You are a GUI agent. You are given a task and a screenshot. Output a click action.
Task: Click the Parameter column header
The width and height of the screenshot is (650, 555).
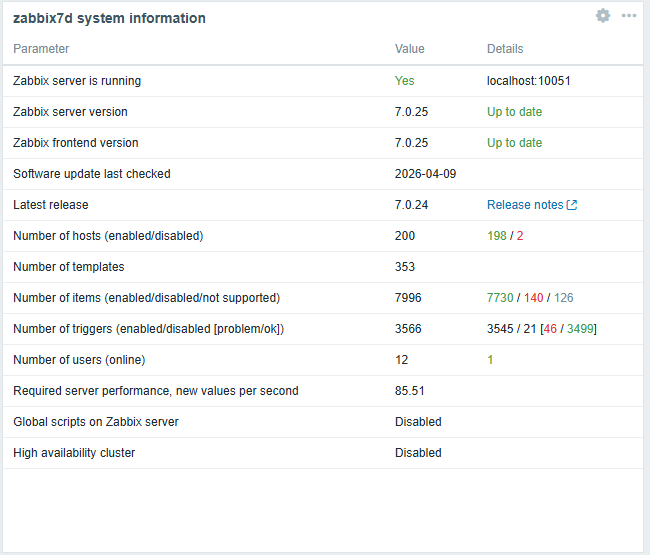[x=41, y=49]
